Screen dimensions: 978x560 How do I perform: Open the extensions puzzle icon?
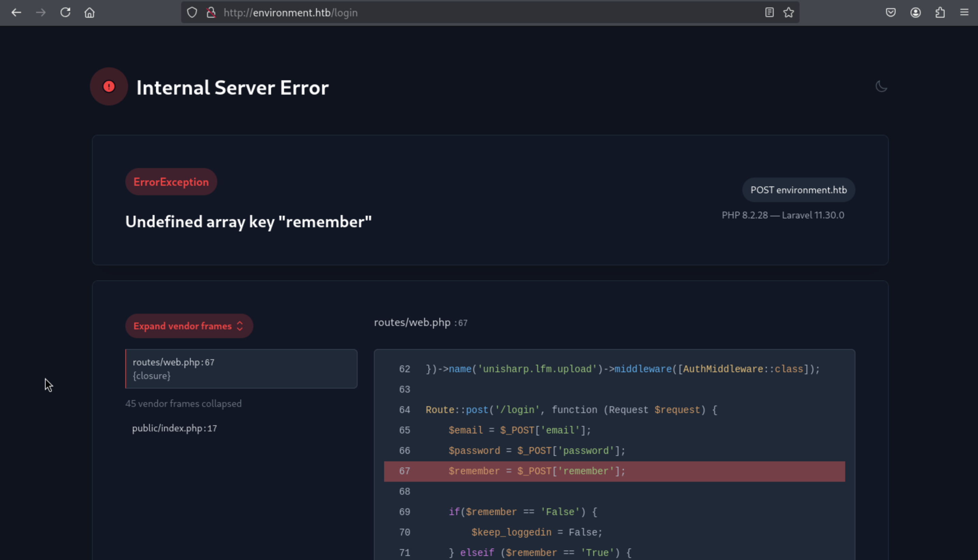click(x=940, y=13)
